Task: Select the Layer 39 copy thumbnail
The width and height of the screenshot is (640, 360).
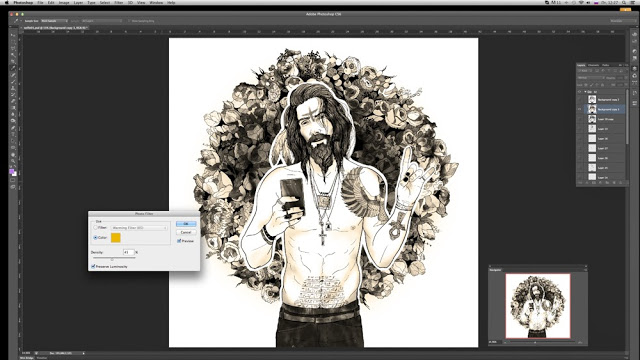Action: 592,119
